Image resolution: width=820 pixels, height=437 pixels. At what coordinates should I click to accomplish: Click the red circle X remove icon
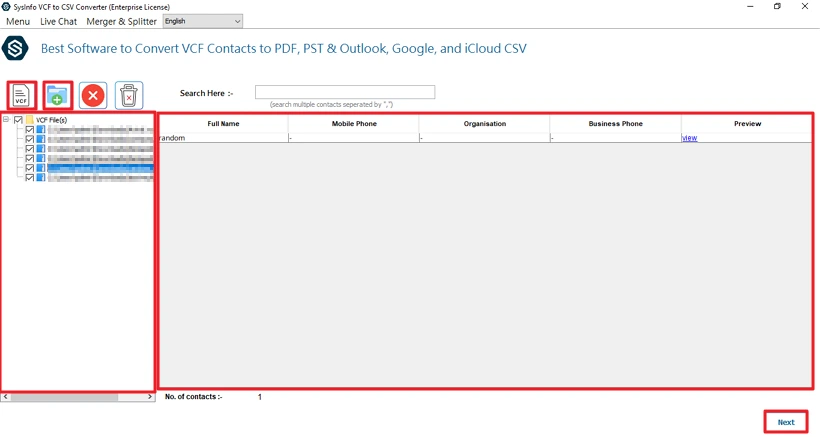click(x=93, y=96)
